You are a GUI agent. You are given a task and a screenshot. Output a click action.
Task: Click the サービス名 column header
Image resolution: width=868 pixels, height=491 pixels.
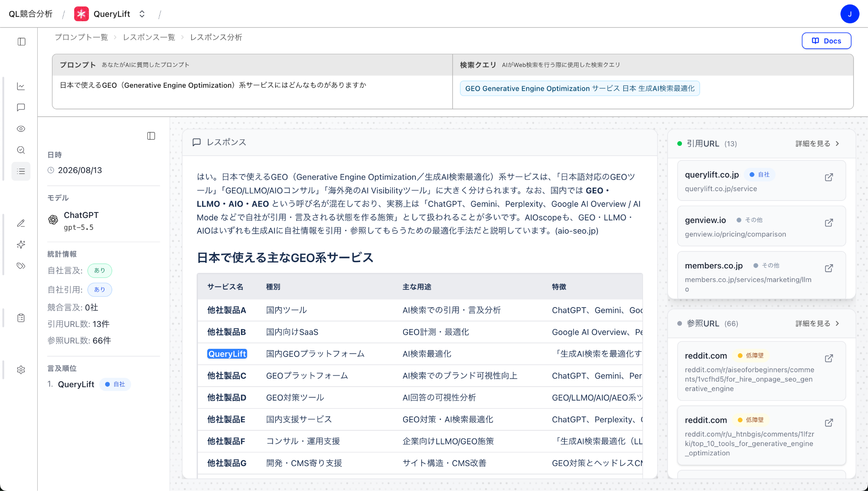point(225,287)
